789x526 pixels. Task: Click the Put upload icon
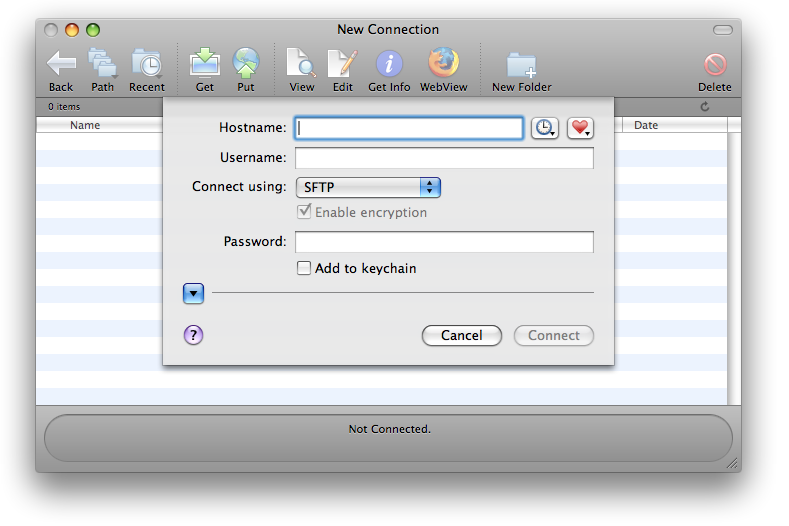[x=245, y=65]
